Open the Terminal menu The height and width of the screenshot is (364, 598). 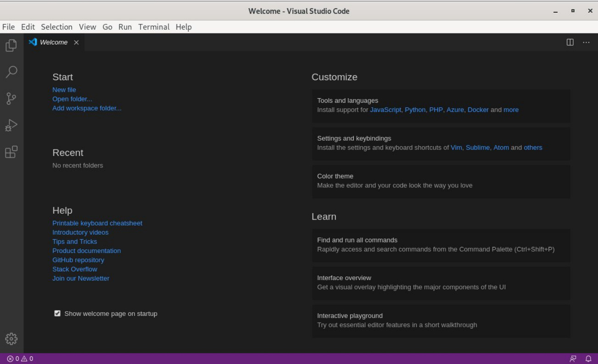pos(154,27)
